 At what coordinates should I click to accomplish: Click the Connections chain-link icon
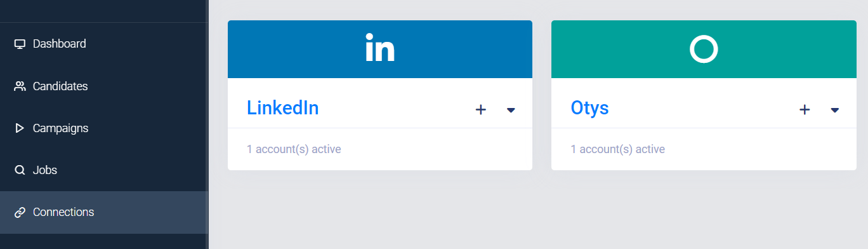point(20,212)
